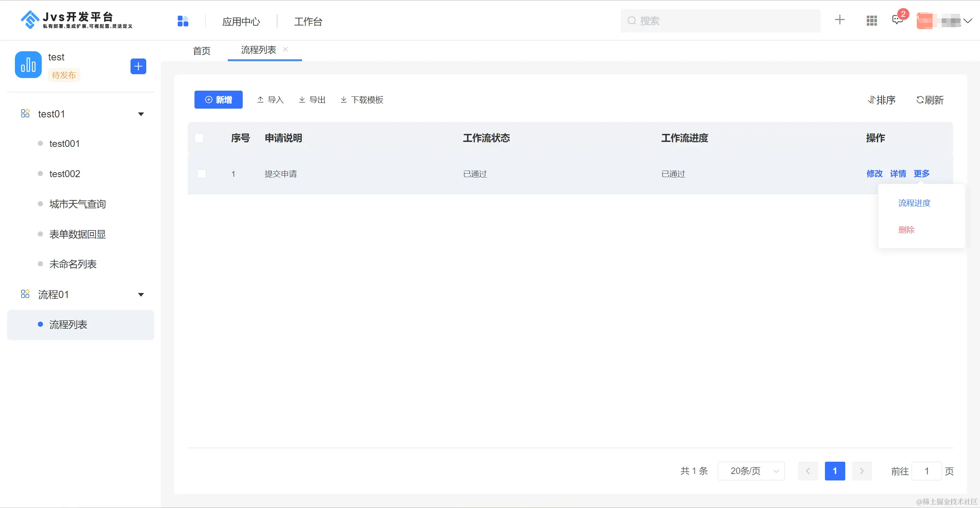The width and height of the screenshot is (980, 508).
Task: Check the checkbox for row 1
Action: (x=202, y=174)
